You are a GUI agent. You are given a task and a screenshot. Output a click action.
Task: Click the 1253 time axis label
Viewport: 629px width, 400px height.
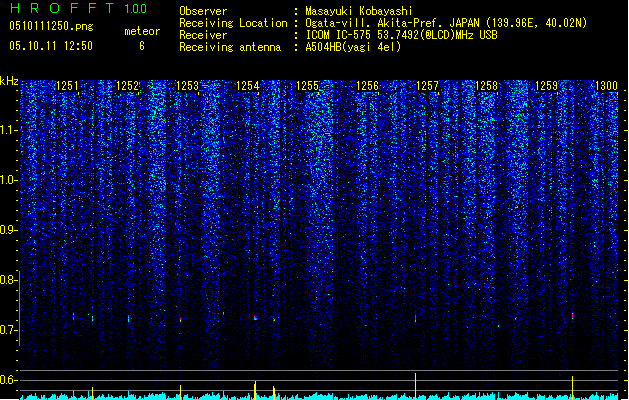[x=187, y=86]
